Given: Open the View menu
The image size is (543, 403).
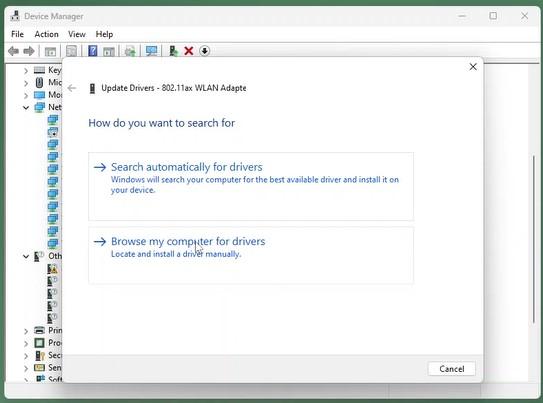Looking at the screenshot, I should [x=77, y=34].
